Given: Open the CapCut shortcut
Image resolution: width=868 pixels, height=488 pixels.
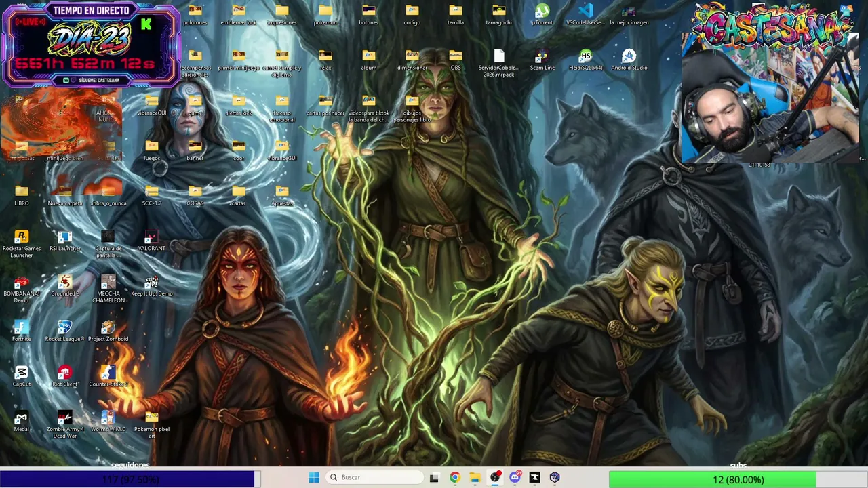Looking at the screenshot, I should point(22,377).
